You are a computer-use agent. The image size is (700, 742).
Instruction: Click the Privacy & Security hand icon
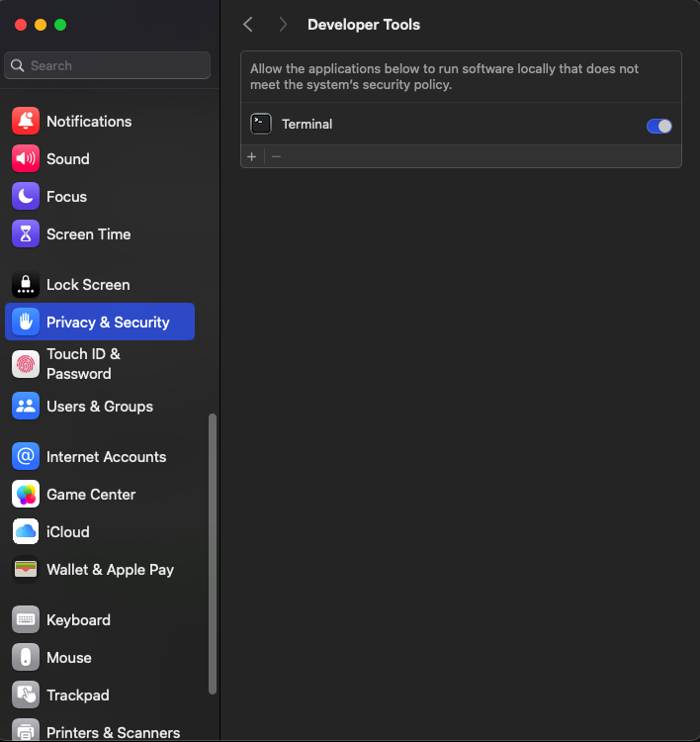coord(26,322)
